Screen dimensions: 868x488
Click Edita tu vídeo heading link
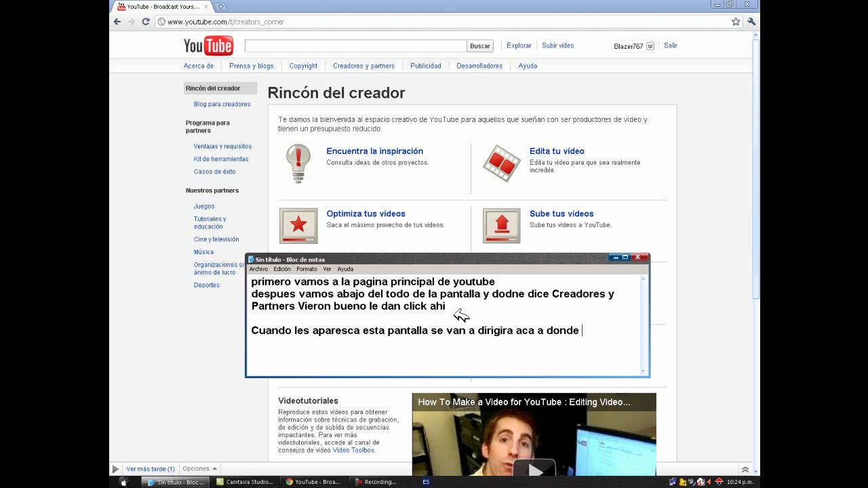(557, 151)
